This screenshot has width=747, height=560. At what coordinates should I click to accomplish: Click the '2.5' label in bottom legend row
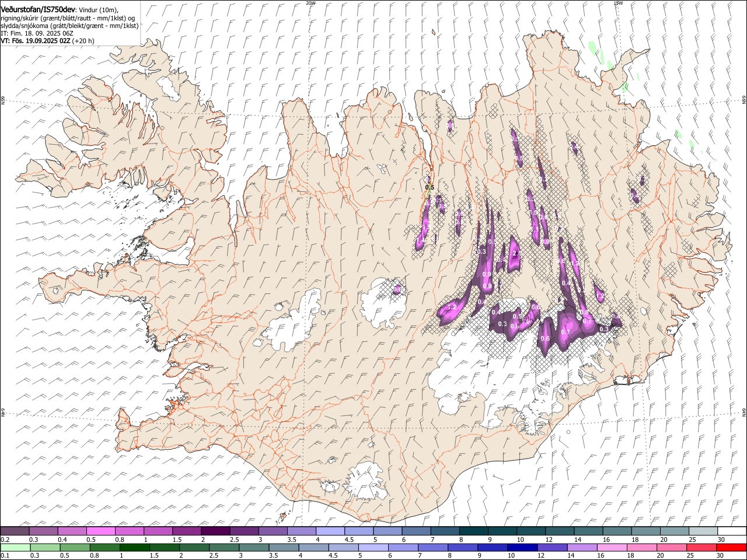pos(214,556)
